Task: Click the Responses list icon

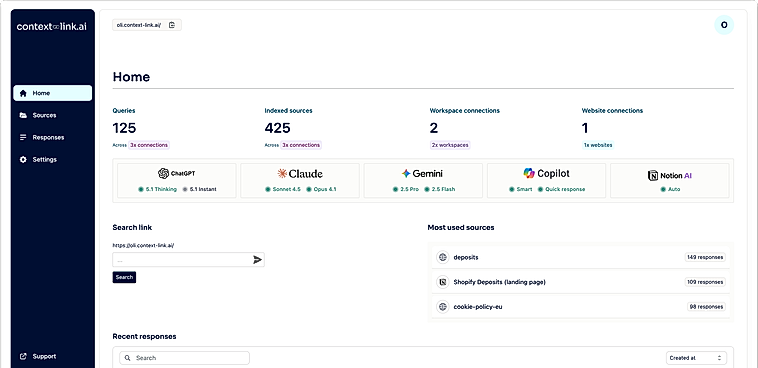Action: [23, 137]
